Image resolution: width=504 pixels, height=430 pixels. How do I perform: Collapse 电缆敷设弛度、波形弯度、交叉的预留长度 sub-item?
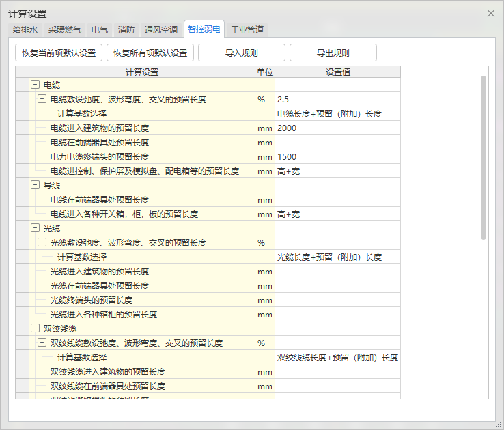pyautogui.click(x=42, y=100)
